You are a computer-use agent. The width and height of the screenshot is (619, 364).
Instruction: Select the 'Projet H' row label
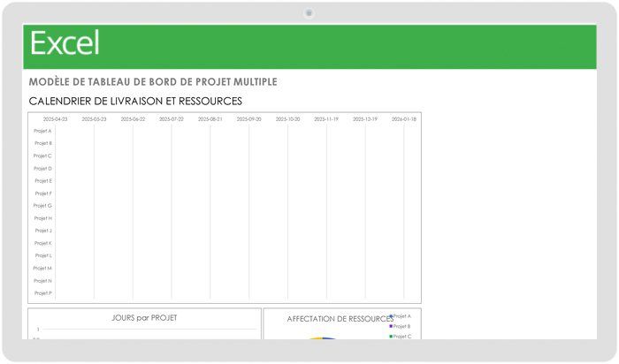pyautogui.click(x=43, y=218)
